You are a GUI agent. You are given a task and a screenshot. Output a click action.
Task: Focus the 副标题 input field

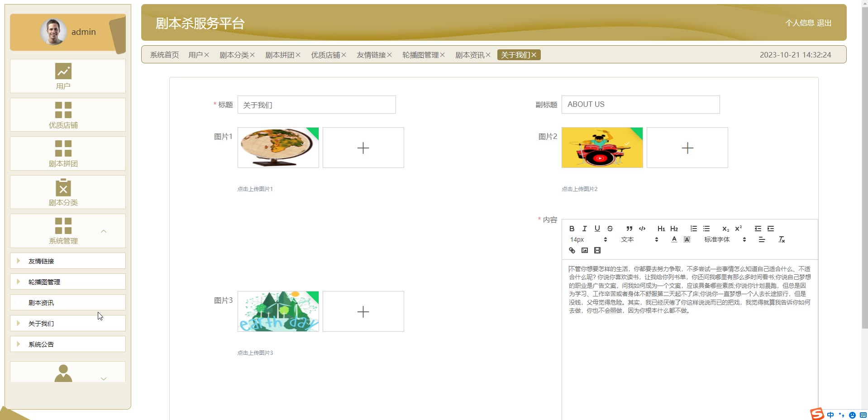click(641, 105)
